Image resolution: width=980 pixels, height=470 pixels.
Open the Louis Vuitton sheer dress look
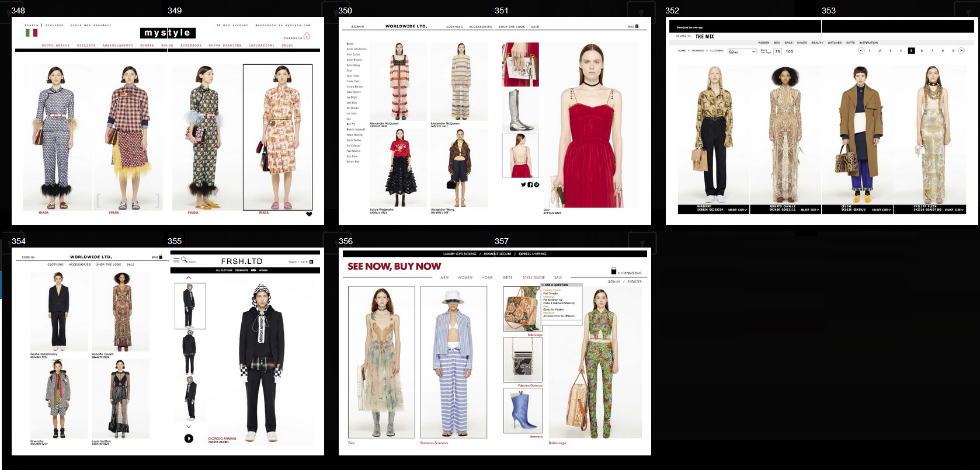[120, 399]
